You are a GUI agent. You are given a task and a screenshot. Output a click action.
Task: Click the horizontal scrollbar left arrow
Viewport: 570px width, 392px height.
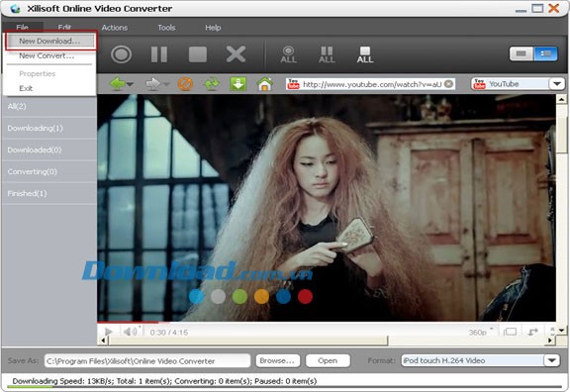click(x=103, y=341)
